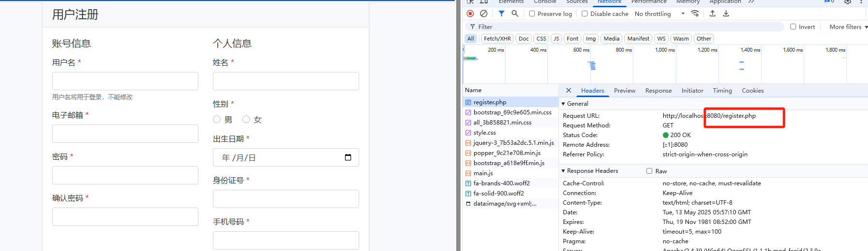Close the request details panel
This screenshot has width=868, height=251.
click(569, 90)
